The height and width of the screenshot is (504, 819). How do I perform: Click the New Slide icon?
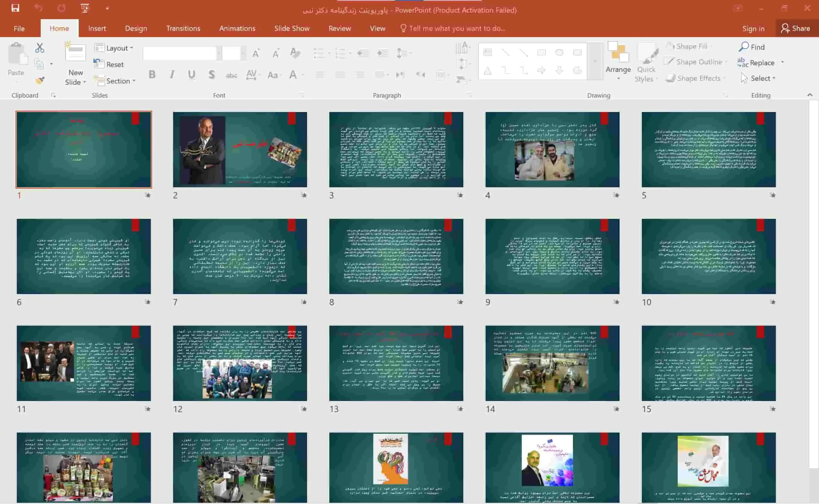click(x=76, y=53)
